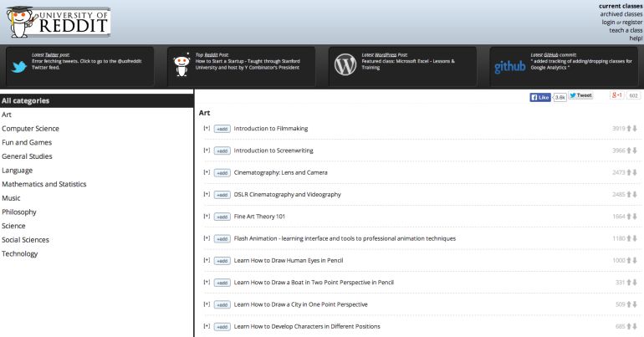This screenshot has height=337, width=644.
Task: Downvote the Fine Art Theory 101 class
Action: (x=636, y=217)
